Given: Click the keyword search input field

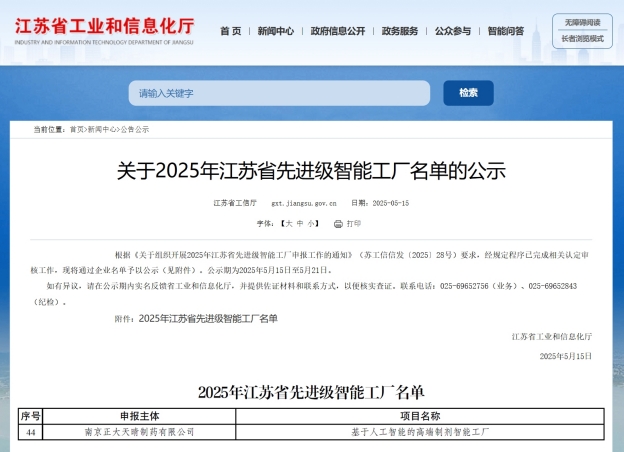Looking at the screenshot, I should click(279, 93).
